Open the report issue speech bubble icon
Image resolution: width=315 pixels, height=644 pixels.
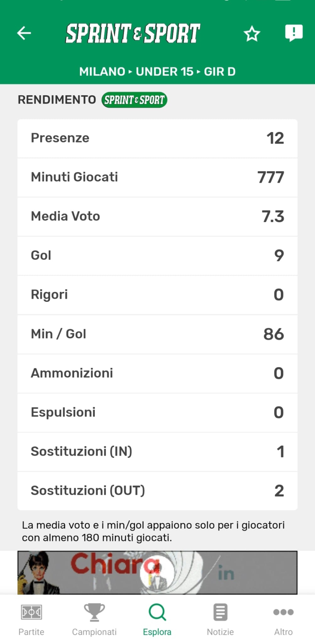294,33
